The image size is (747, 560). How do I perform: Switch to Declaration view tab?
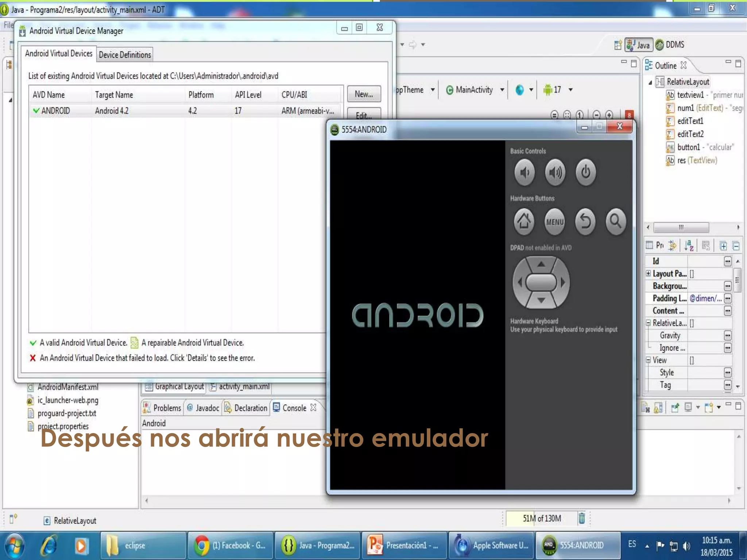pos(246,408)
